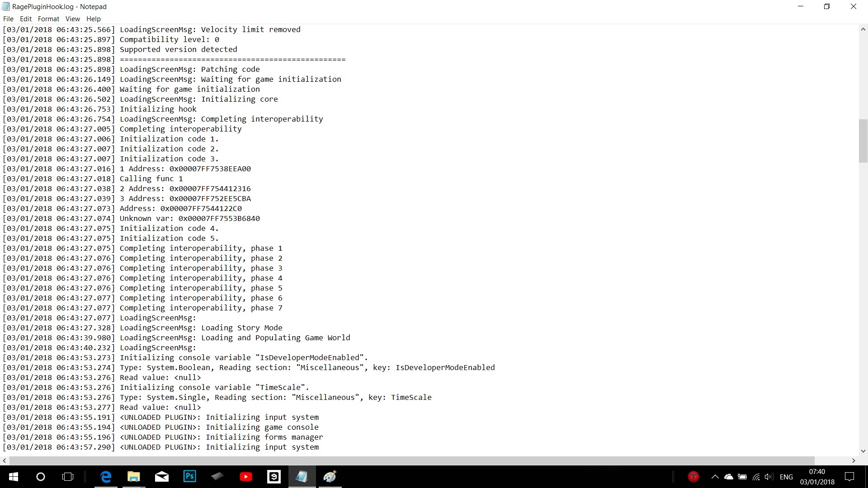This screenshot has width=868, height=488.
Task: Click the vertical scrollbar down arrow
Action: point(863,450)
